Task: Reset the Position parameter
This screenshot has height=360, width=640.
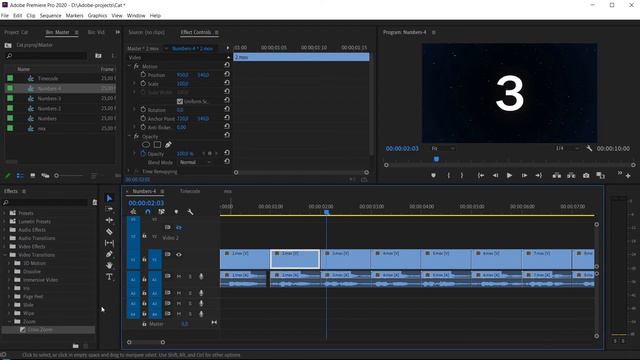Action: tap(227, 74)
